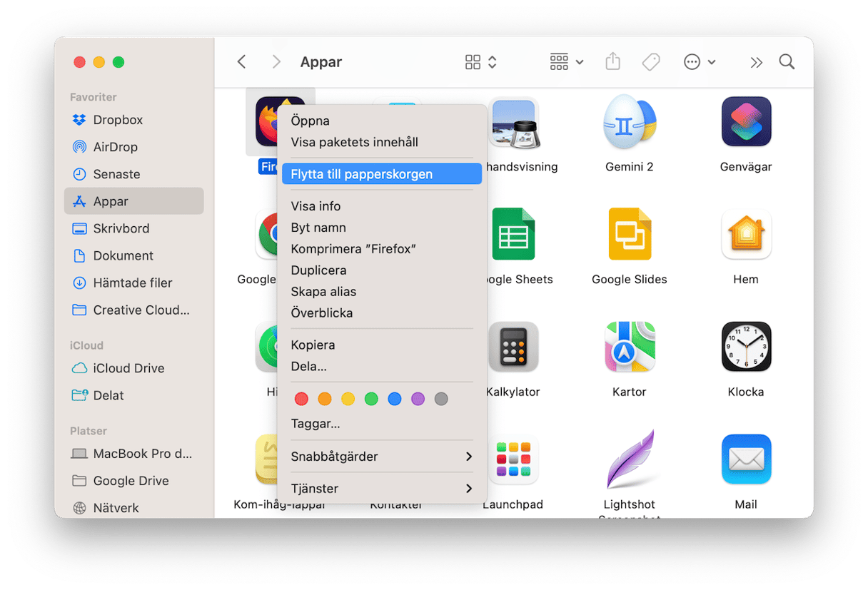Choose Visa paketets innehåll

(382, 142)
